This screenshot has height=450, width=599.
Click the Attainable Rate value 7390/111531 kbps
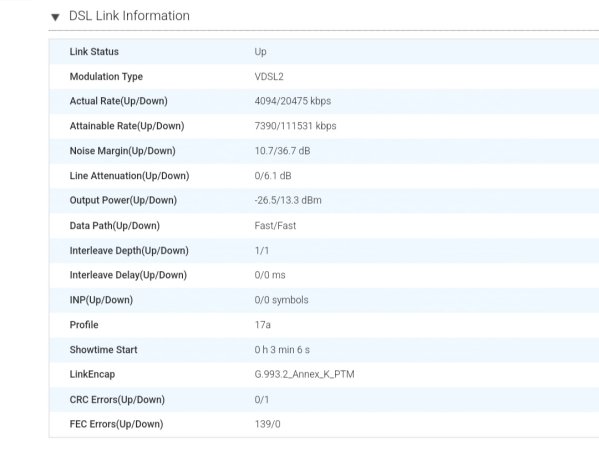[x=295, y=126]
